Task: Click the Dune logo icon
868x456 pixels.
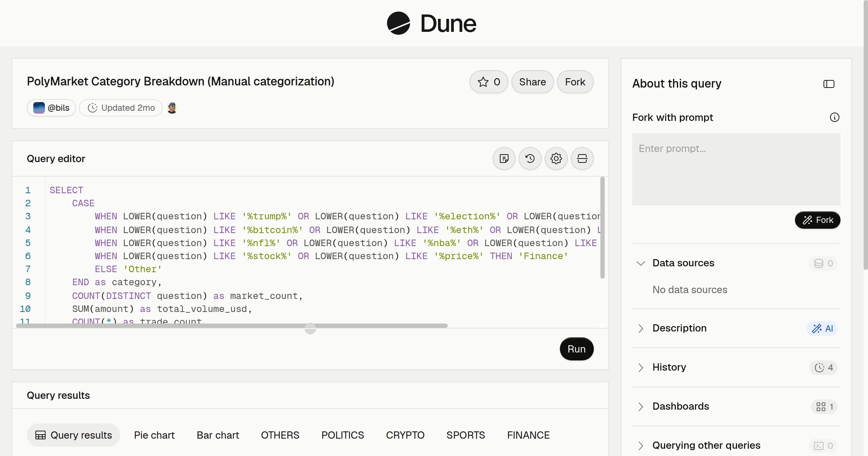Action: [x=398, y=23]
